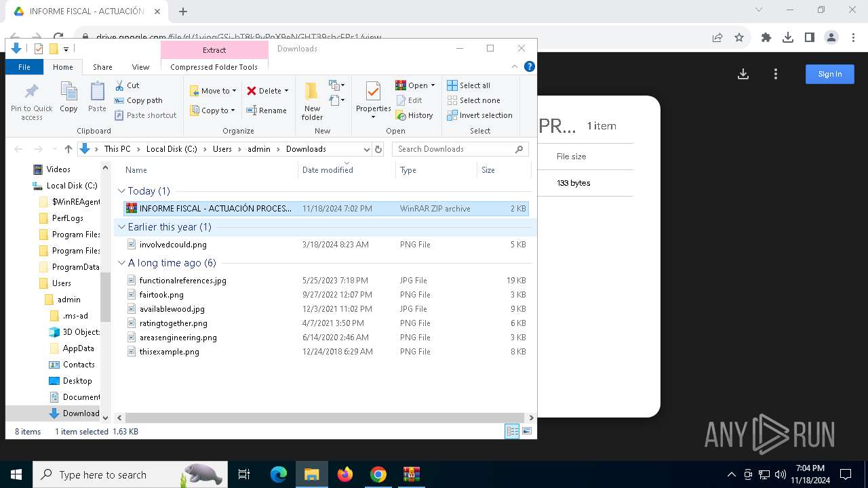This screenshot has width=868, height=488.
Task: Sort by Date modified column header
Action: (347, 170)
